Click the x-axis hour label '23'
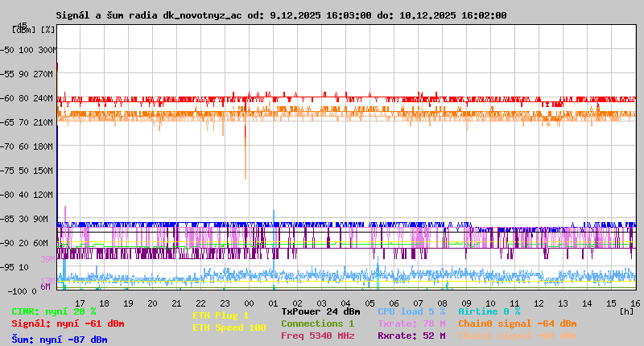644x346 pixels. pyautogui.click(x=225, y=303)
